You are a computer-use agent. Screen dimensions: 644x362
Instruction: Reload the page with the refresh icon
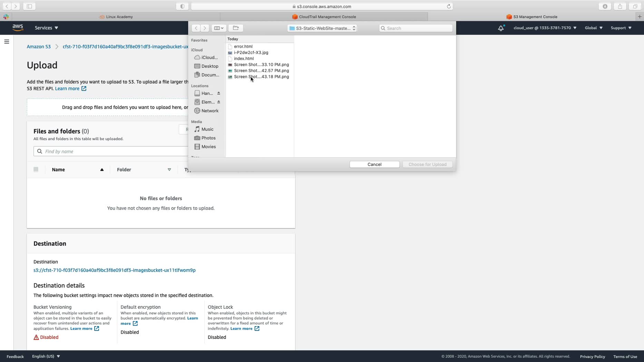449,6
